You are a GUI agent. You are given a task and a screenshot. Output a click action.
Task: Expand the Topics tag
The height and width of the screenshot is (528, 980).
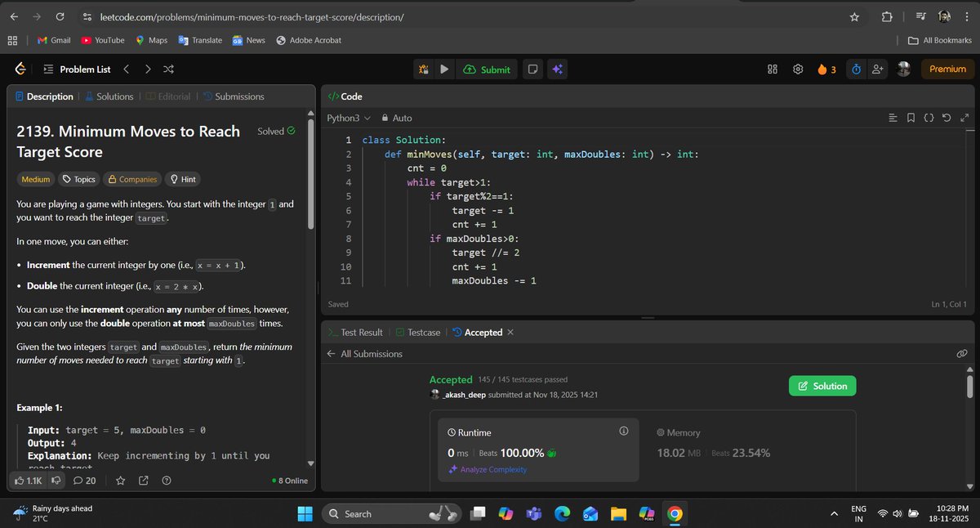click(x=79, y=179)
